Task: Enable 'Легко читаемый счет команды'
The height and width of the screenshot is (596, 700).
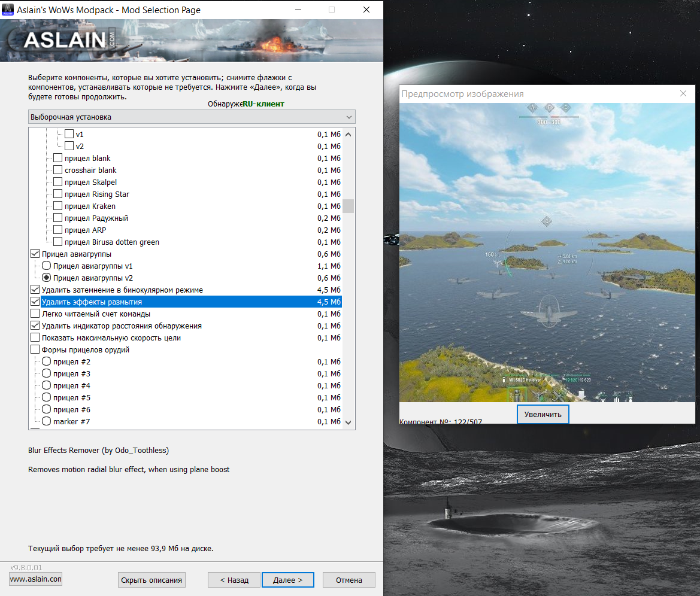Action: [35, 314]
